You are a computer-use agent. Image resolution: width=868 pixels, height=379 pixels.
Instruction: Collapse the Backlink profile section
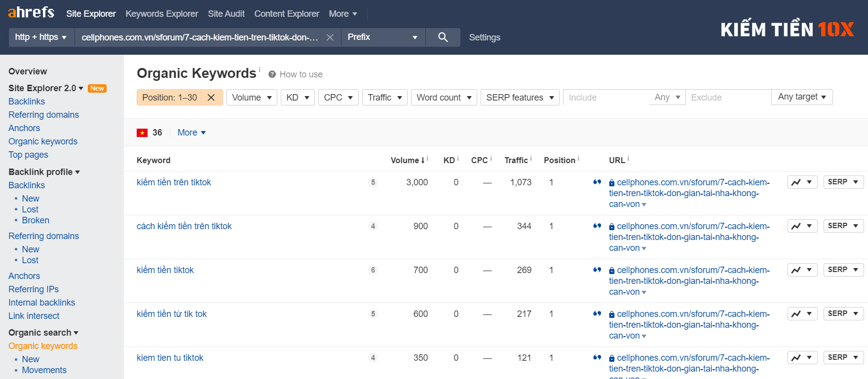44,172
